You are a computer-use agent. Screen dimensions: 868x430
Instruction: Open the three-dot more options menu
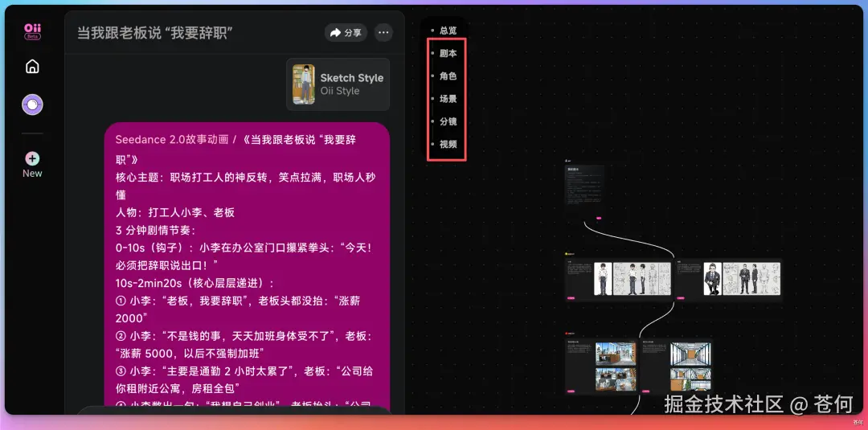[x=383, y=33]
